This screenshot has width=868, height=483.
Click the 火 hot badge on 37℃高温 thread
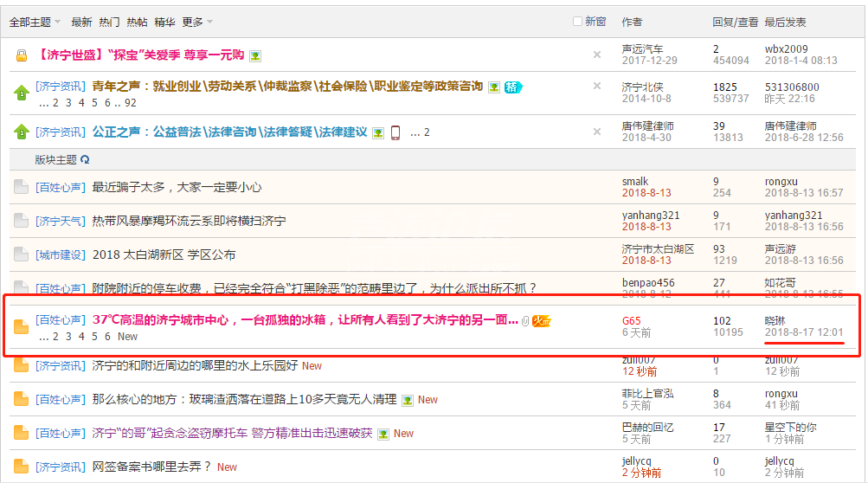(541, 321)
